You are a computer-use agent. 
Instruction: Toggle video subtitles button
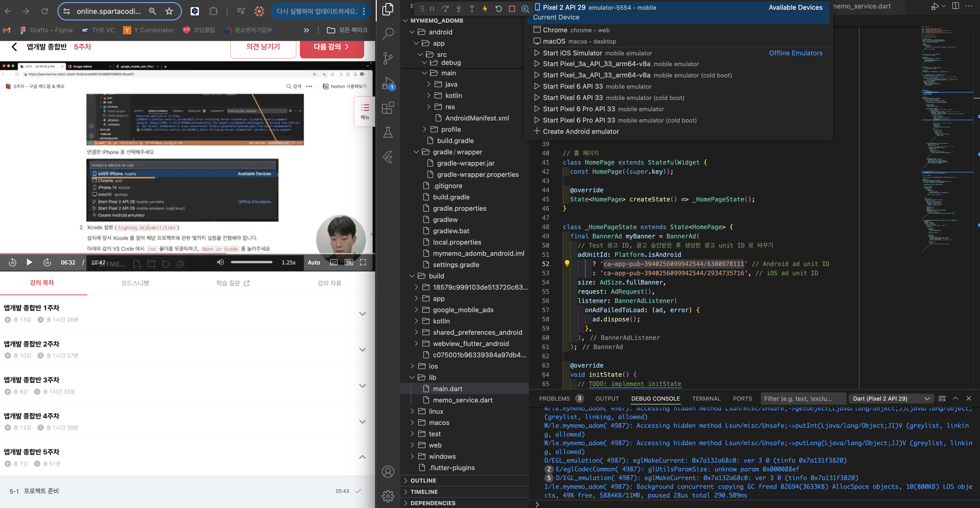pyautogui.click(x=334, y=262)
